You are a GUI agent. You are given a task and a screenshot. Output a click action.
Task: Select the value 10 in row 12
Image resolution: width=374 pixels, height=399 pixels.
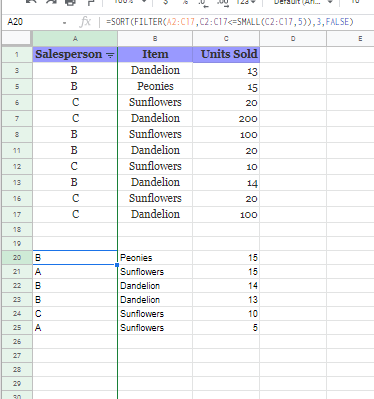(226, 166)
